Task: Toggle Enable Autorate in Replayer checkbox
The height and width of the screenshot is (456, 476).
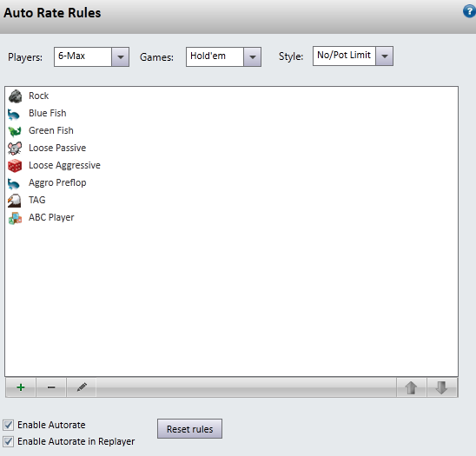Action: (x=9, y=441)
